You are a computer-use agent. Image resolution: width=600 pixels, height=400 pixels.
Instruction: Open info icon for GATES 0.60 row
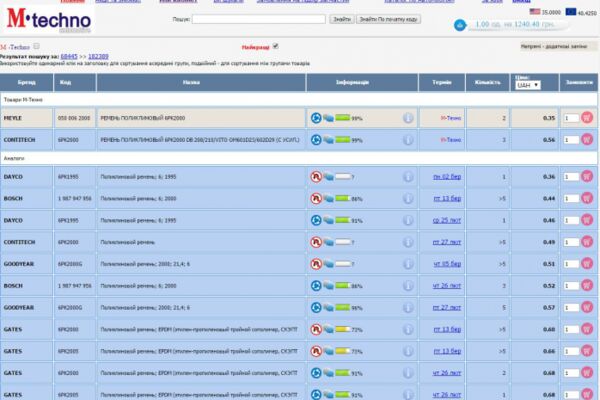click(408, 329)
